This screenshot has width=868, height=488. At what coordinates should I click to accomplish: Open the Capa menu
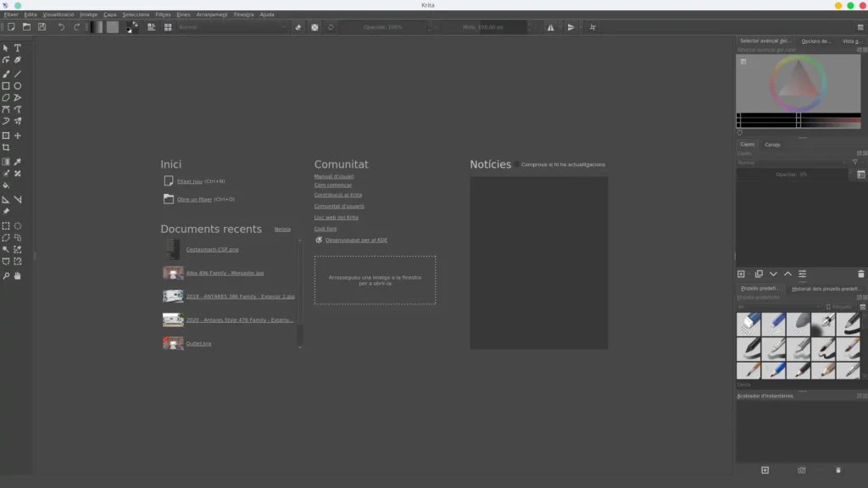pyautogui.click(x=109, y=14)
